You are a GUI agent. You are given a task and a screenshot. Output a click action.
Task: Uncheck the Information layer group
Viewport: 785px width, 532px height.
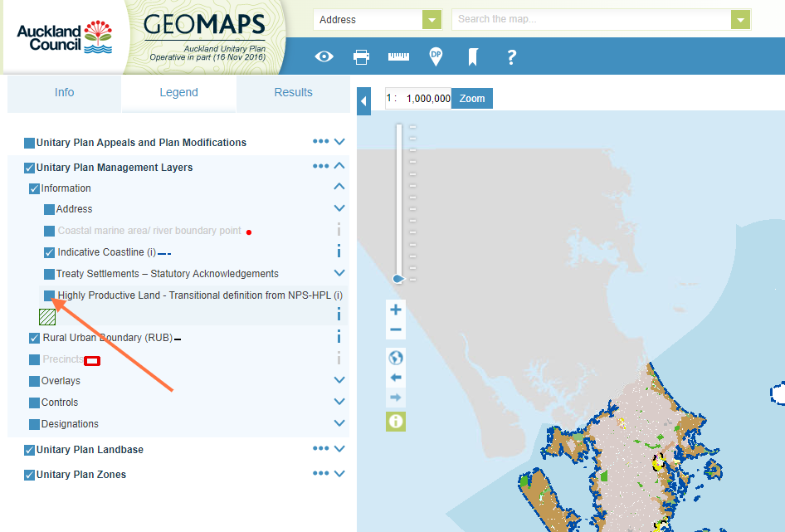(x=34, y=189)
